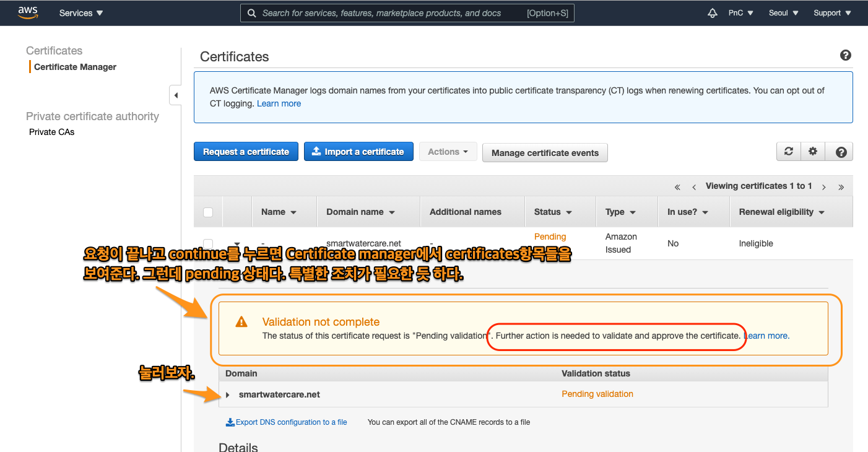
Task: Click the refresh certificates icon button
Action: tap(788, 152)
